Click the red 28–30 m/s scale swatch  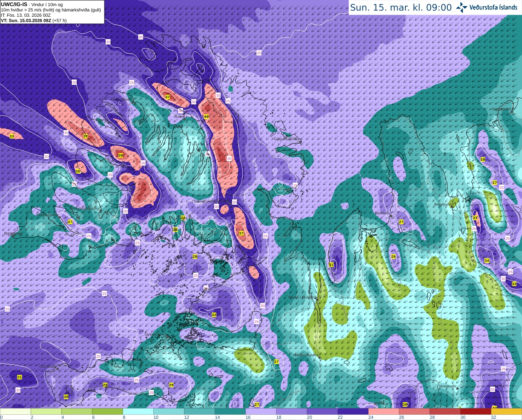(x=445, y=411)
